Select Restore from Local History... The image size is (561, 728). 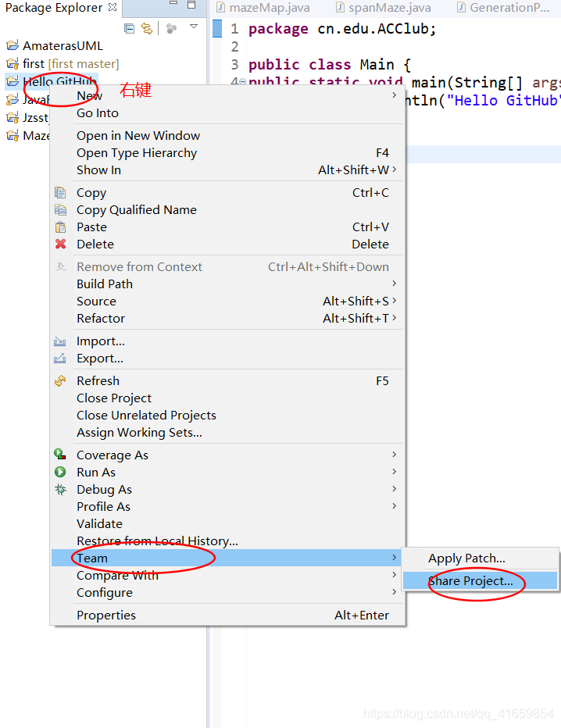[228, 541]
